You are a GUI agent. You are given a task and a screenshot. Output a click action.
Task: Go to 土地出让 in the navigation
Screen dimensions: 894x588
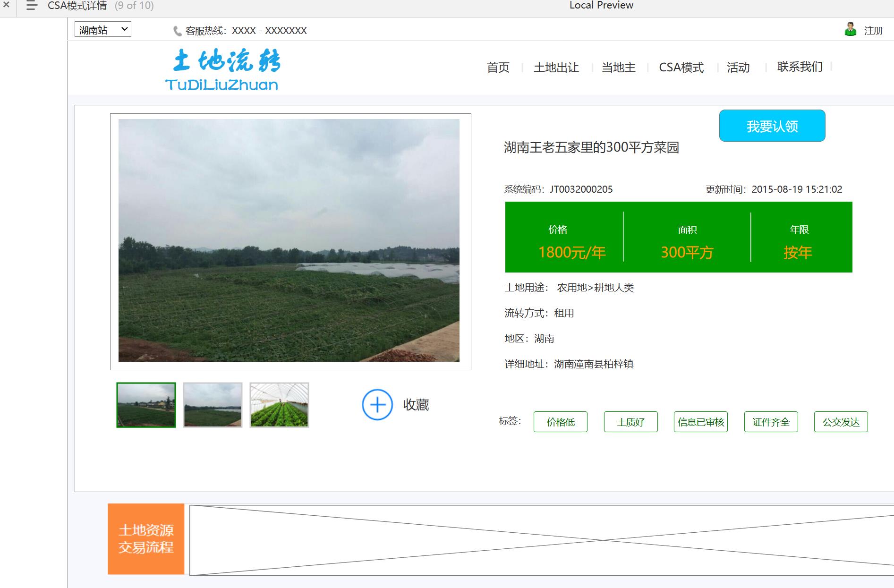coord(556,68)
